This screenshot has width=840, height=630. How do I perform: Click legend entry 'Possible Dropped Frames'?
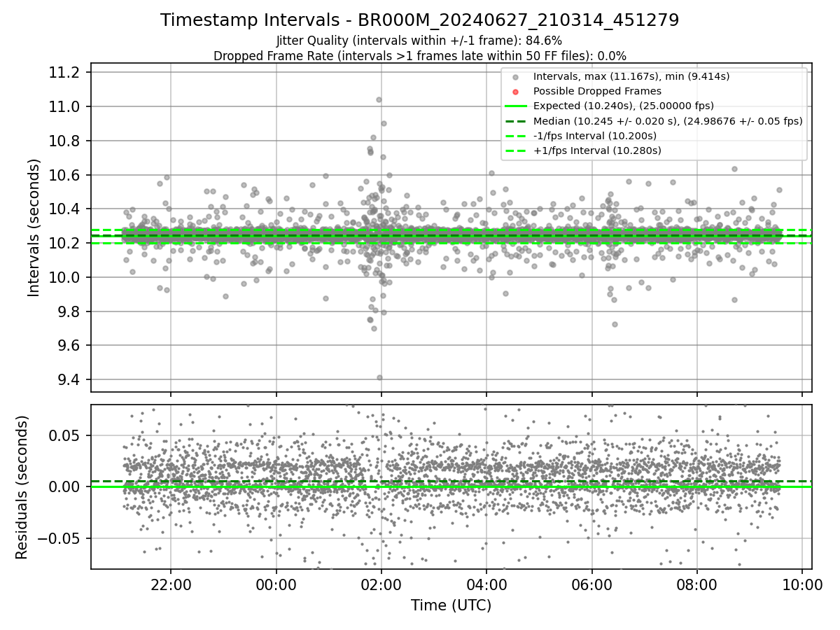coord(597,91)
